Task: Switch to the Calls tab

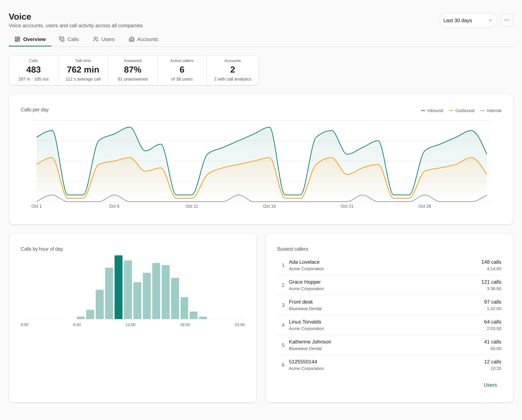Action: 69,39
